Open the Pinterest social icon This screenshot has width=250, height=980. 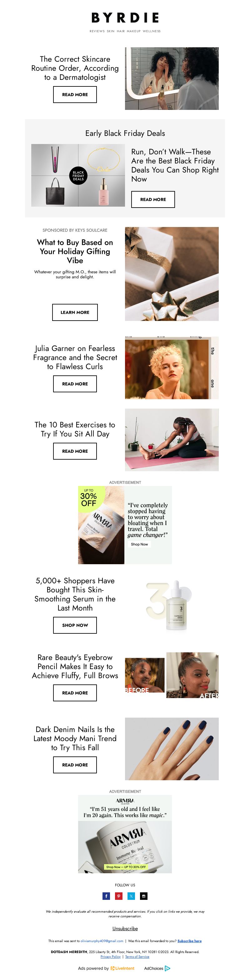tap(119, 896)
